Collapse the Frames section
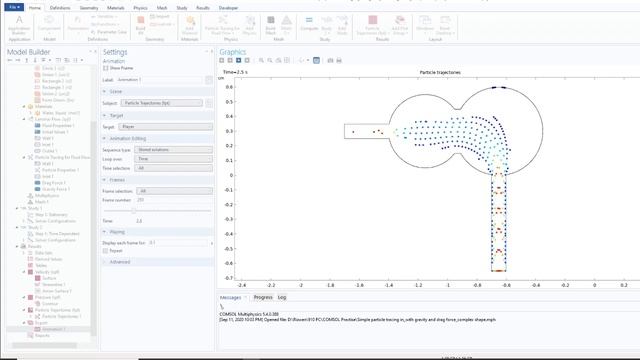Image resolution: width=640 pixels, height=360 pixels. 104,180
